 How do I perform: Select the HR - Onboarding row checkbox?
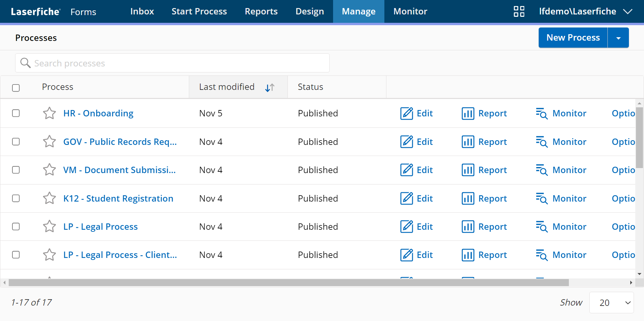[16, 113]
